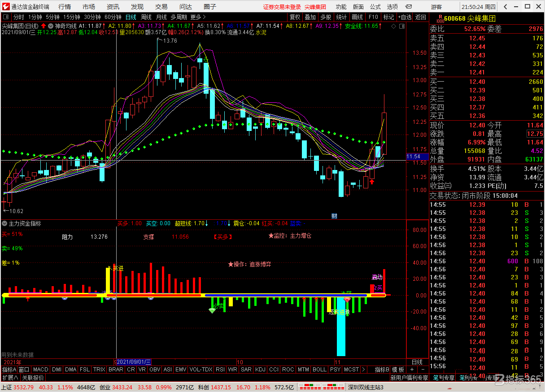545x392 pixels.
Task: Open the 选项 menu
Action: tap(392, 7)
